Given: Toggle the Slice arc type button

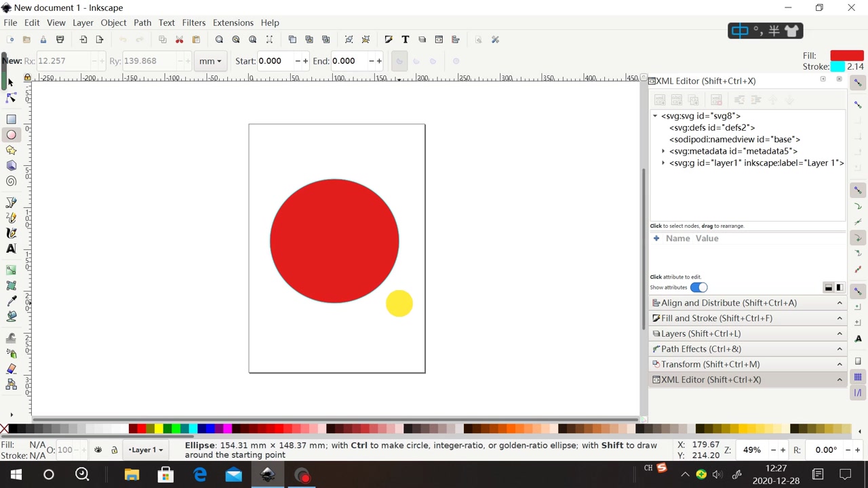Looking at the screenshot, I should [x=399, y=62].
